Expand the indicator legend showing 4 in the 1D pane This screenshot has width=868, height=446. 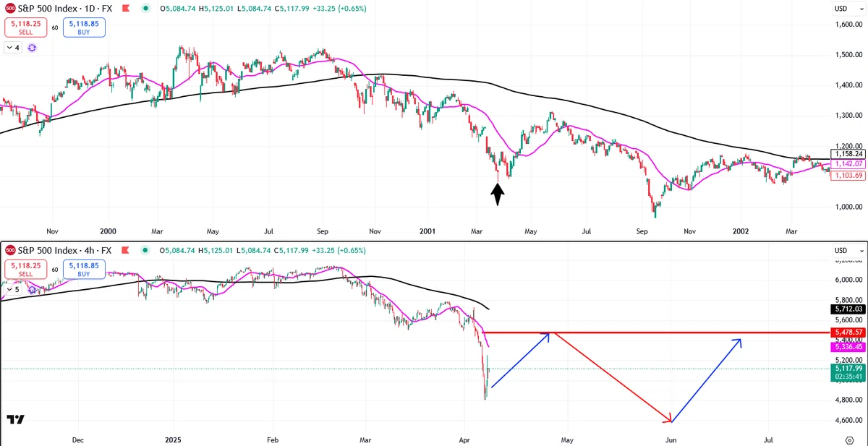click(x=14, y=48)
